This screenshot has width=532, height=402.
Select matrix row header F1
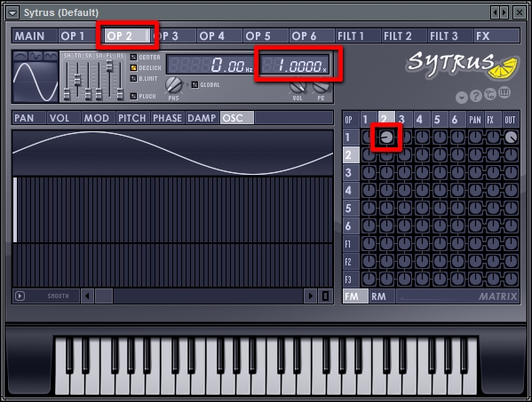pos(351,244)
